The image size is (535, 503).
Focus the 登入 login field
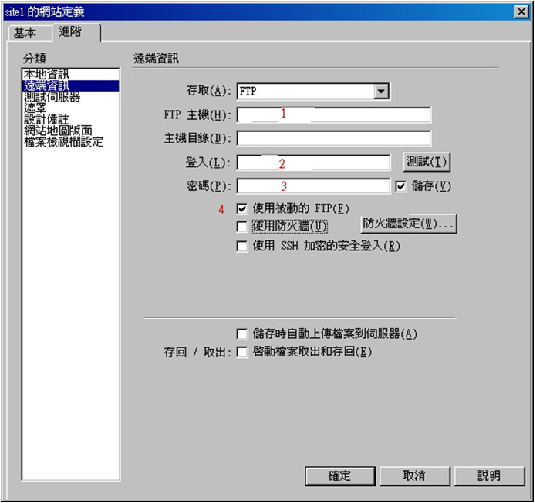[313, 162]
